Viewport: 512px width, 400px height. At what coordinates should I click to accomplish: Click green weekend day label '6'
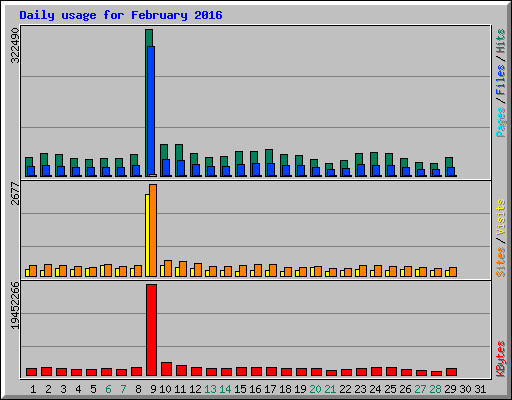point(108,389)
